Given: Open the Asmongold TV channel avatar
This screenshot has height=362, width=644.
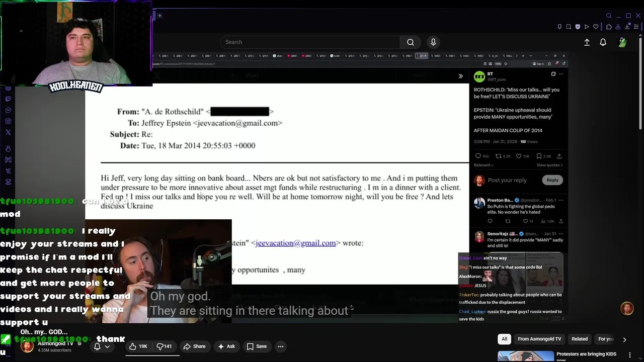Looking at the screenshot, I should coord(28,346).
